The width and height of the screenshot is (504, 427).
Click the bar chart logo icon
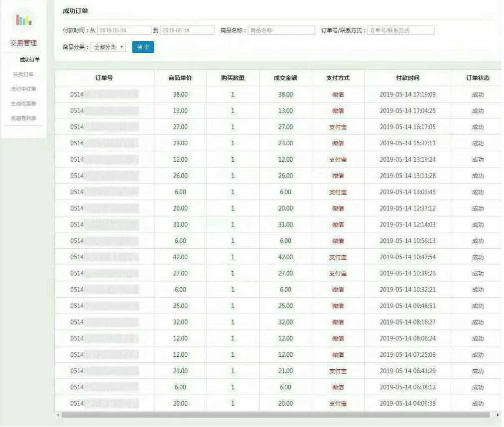coord(24,20)
